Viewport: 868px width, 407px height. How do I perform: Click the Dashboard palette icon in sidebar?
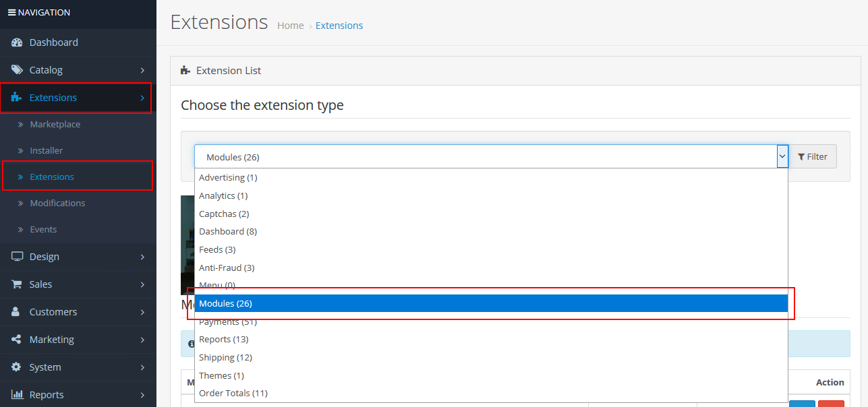(17, 42)
